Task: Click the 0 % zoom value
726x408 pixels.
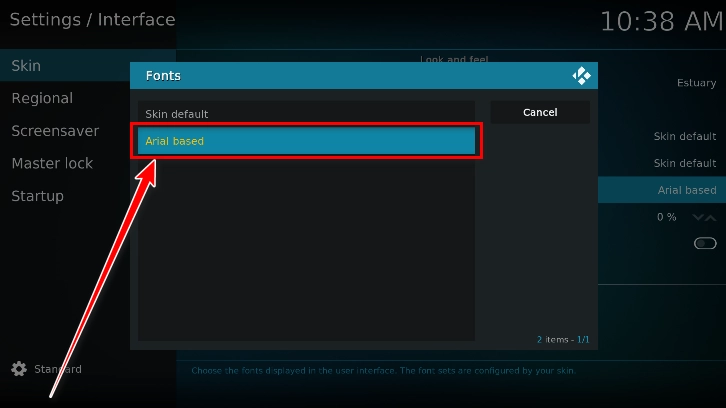Action: pos(666,217)
